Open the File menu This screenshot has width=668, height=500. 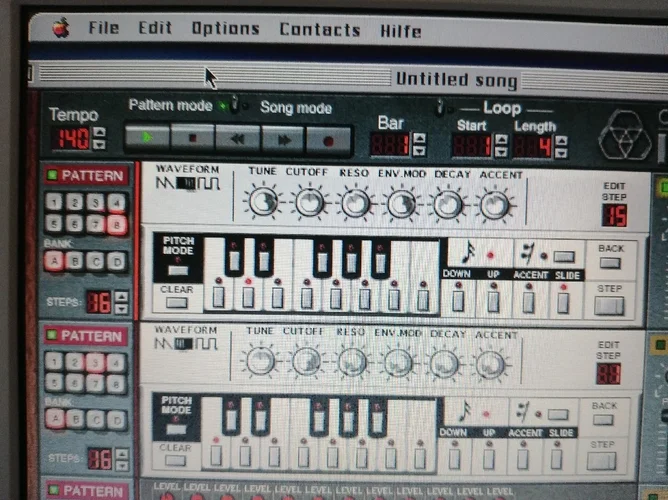tap(104, 28)
